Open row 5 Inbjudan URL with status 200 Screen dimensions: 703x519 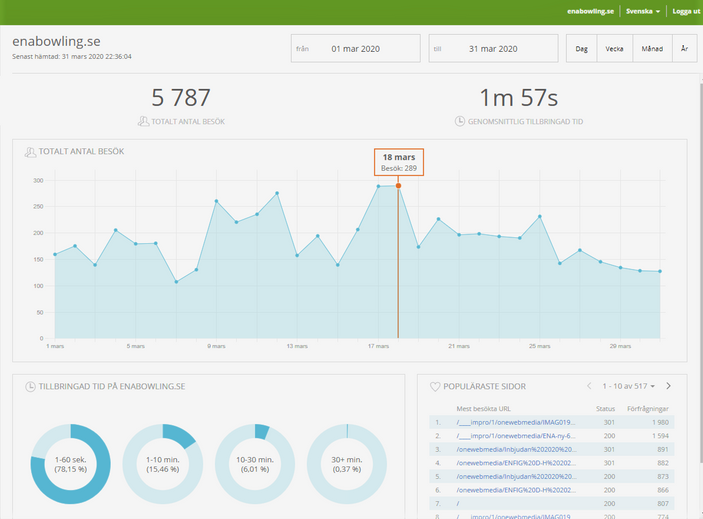(x=516, y=476)
